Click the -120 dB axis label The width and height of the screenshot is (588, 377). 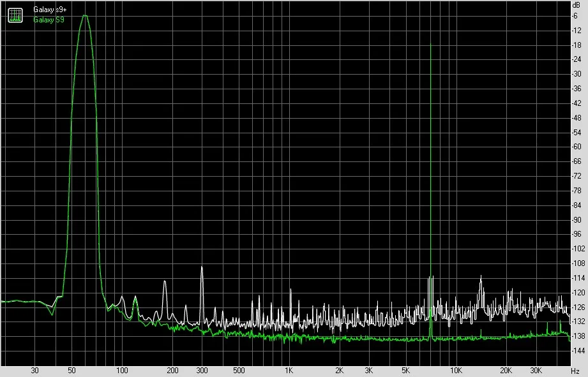[x=578, y=292]
